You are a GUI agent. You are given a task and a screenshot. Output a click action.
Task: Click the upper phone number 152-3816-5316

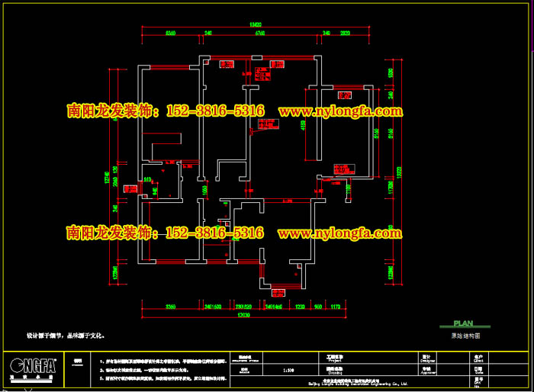[x=215, y=111]
